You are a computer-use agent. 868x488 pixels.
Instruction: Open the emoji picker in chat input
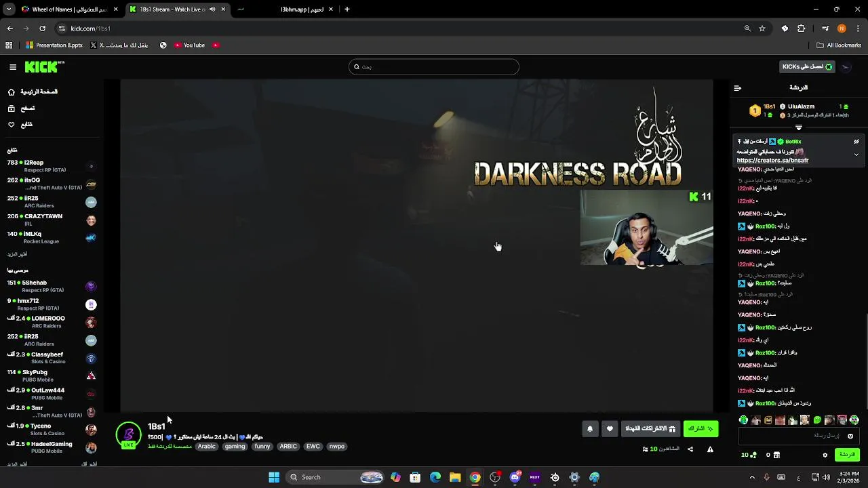(x=850, y=436)
